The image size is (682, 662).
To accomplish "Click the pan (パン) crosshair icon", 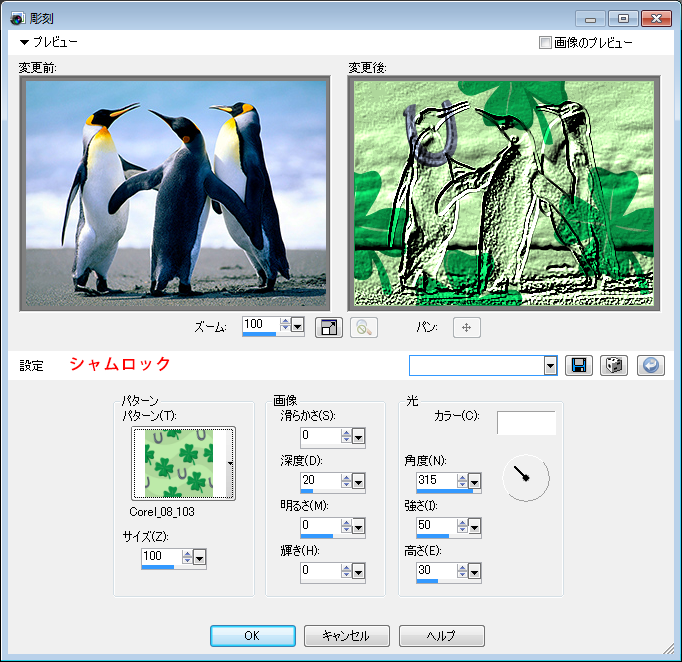I will point(467,327).
